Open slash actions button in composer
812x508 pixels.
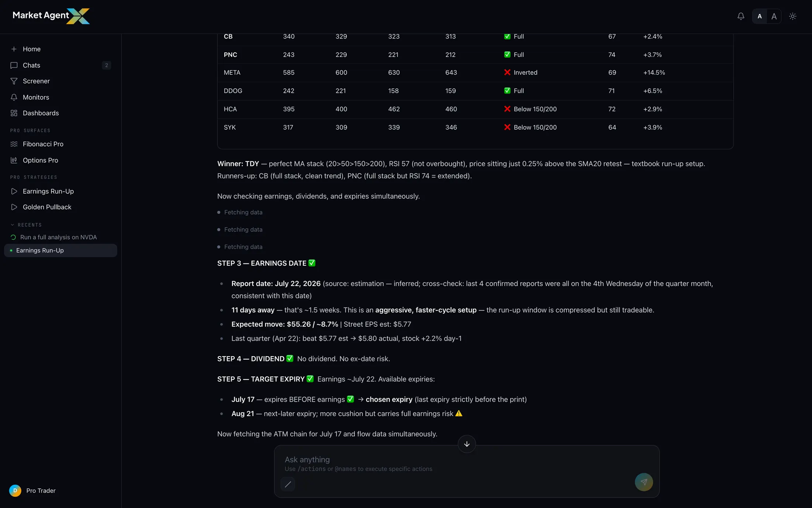[288, 484]
